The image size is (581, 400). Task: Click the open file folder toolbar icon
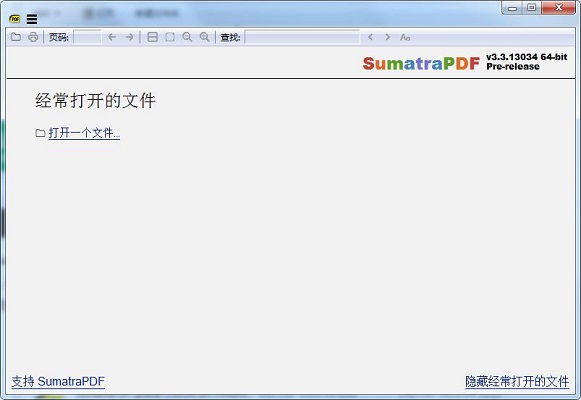coord(16,37)
